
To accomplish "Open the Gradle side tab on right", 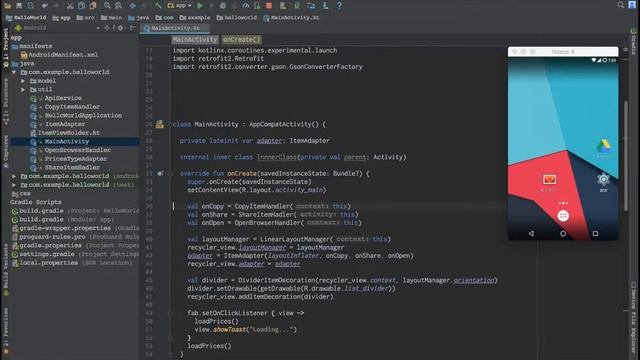I will [x=633, y=41].
